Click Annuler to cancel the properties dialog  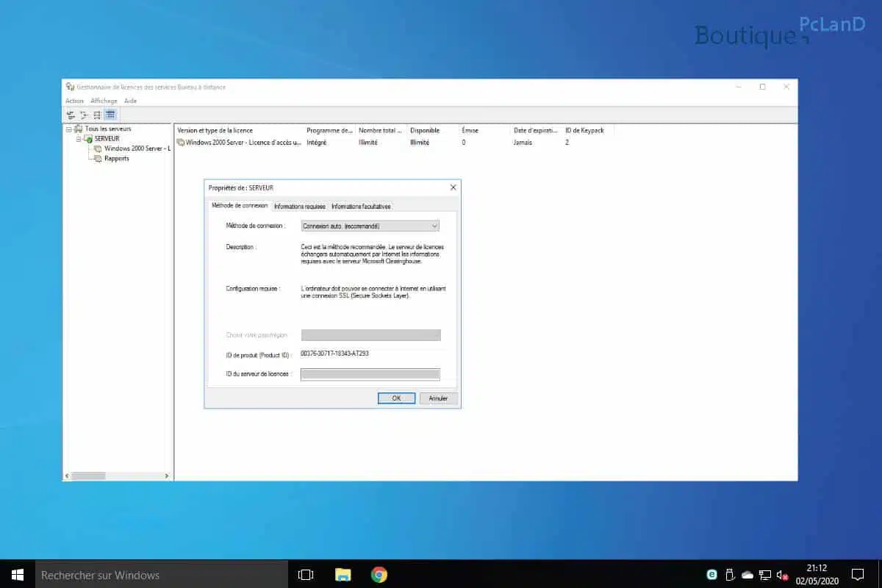click(438, 398)
